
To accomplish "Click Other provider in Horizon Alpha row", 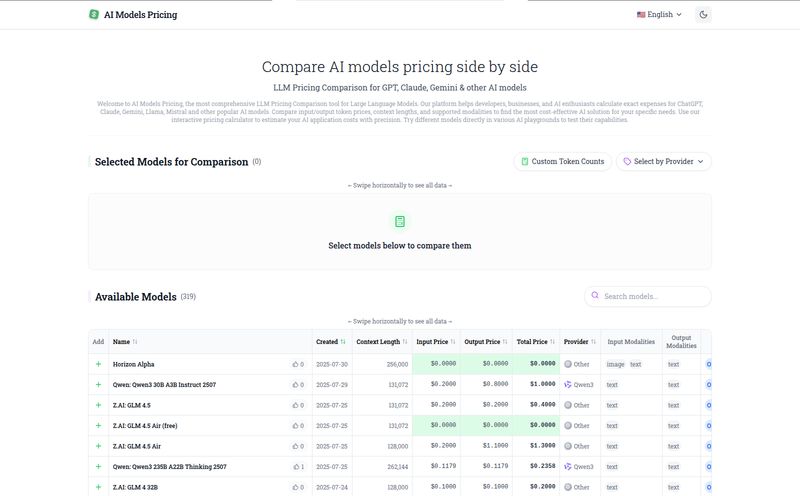I will point(577,364).
